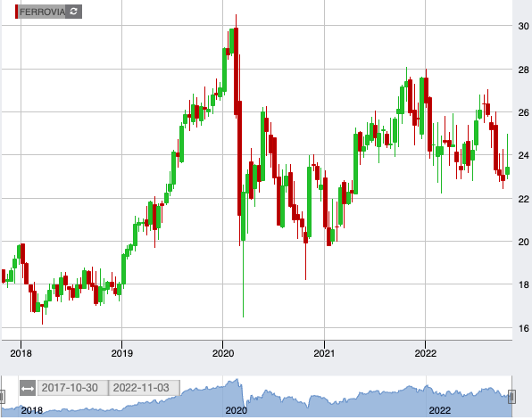Click the 2021 label on the time axis

click(x=324, y=353)
